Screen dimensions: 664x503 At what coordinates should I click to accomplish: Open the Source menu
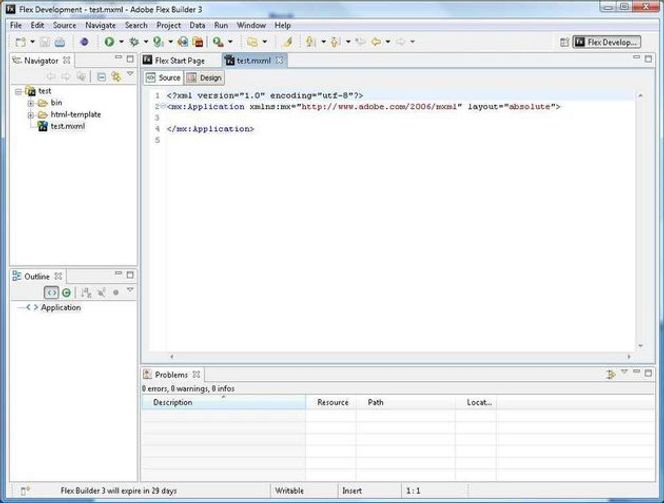click(x=64, y=25)
